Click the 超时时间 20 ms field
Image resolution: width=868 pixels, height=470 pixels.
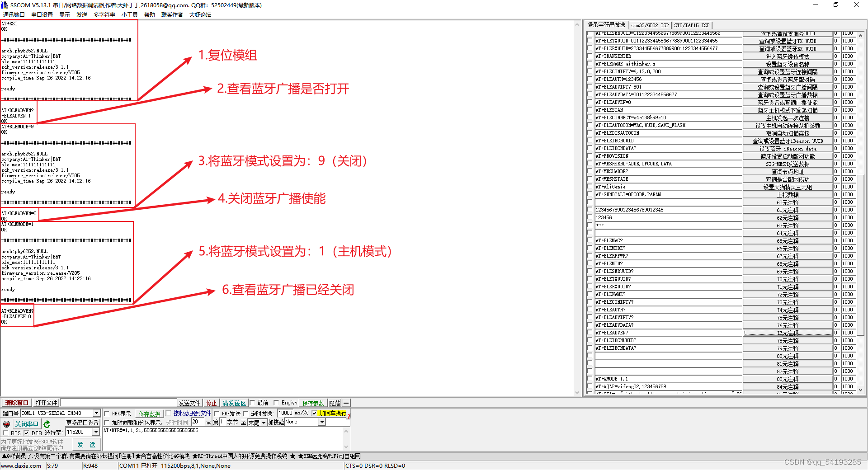click(197, 422)
